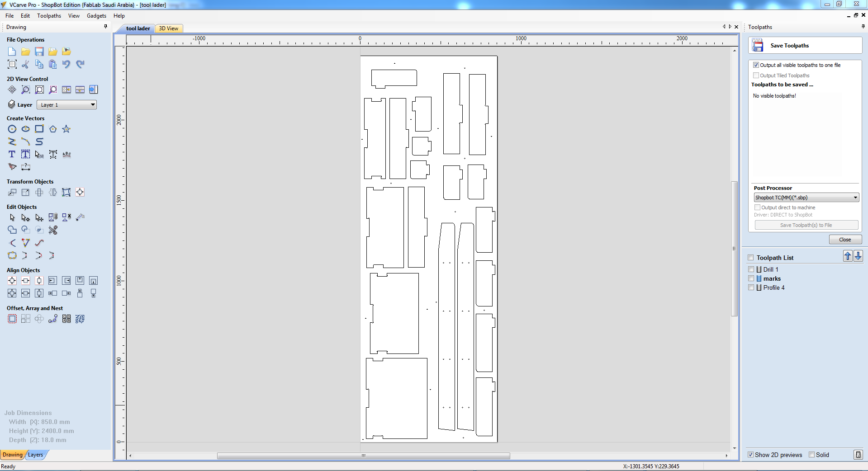Close the Save Toolpaths panel with Close
868x471 pixels.
(x=845, y=240)
